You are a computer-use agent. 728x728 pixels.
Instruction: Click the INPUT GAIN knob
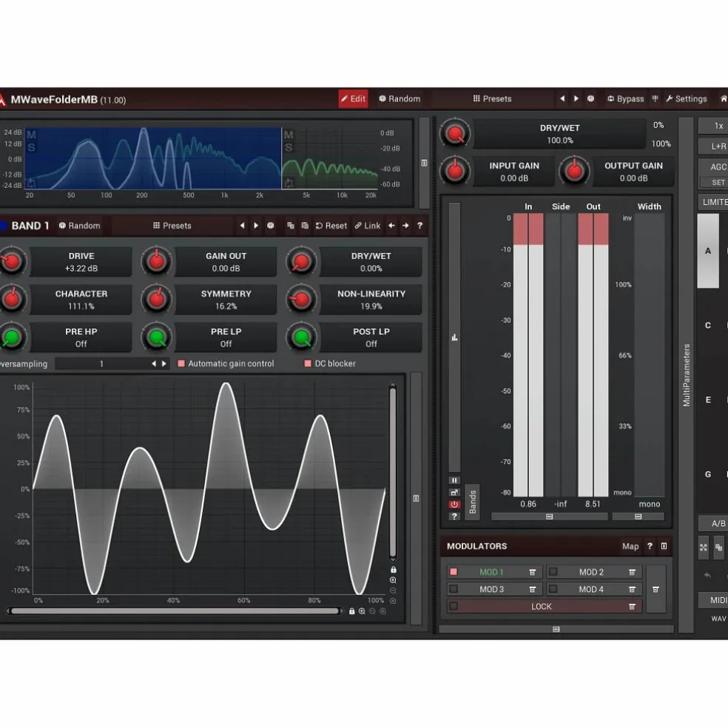(x=455, y=172)
